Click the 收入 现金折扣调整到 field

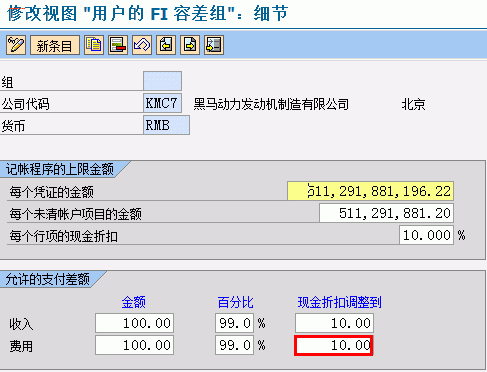pos(334,323)
